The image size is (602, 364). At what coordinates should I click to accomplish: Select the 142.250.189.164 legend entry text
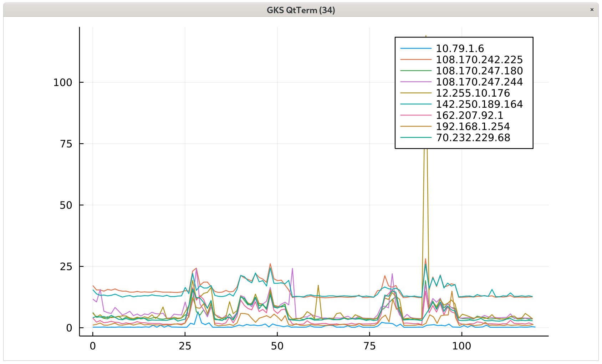(x=479, y=104)
